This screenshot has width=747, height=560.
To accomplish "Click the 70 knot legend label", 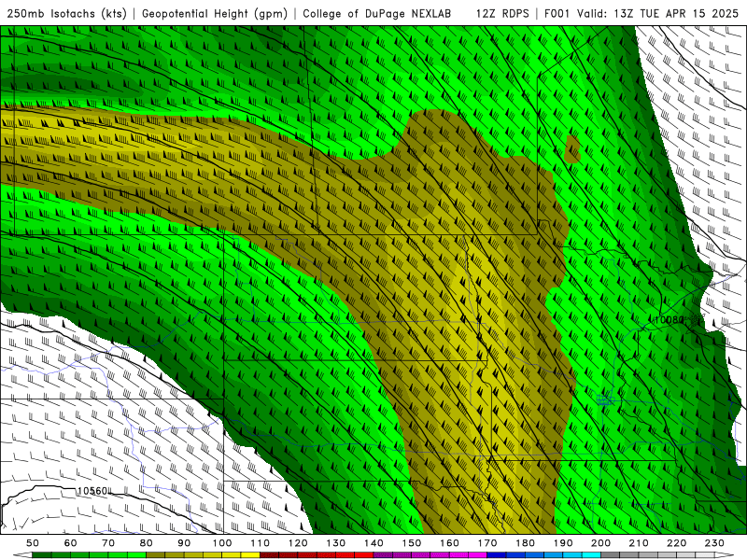I will [108, 543].
